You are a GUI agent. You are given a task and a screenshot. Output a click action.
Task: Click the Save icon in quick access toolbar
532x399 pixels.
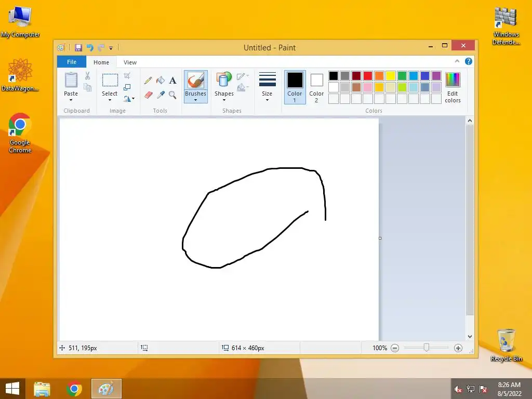click(78, 47)
